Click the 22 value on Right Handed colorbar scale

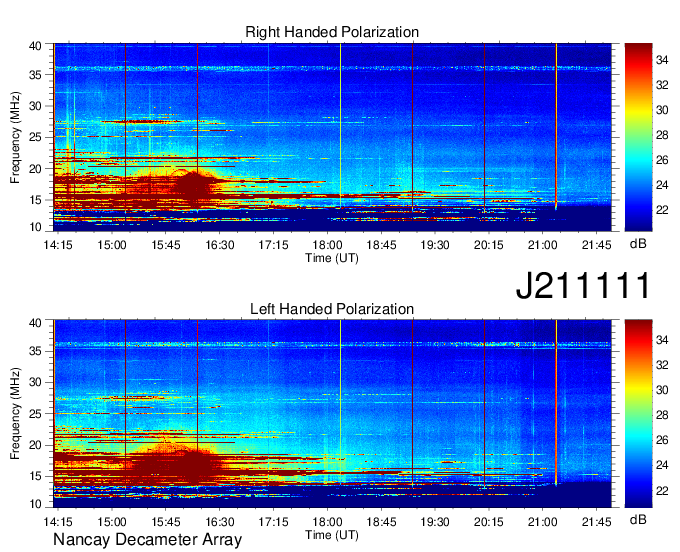(662, 210)
